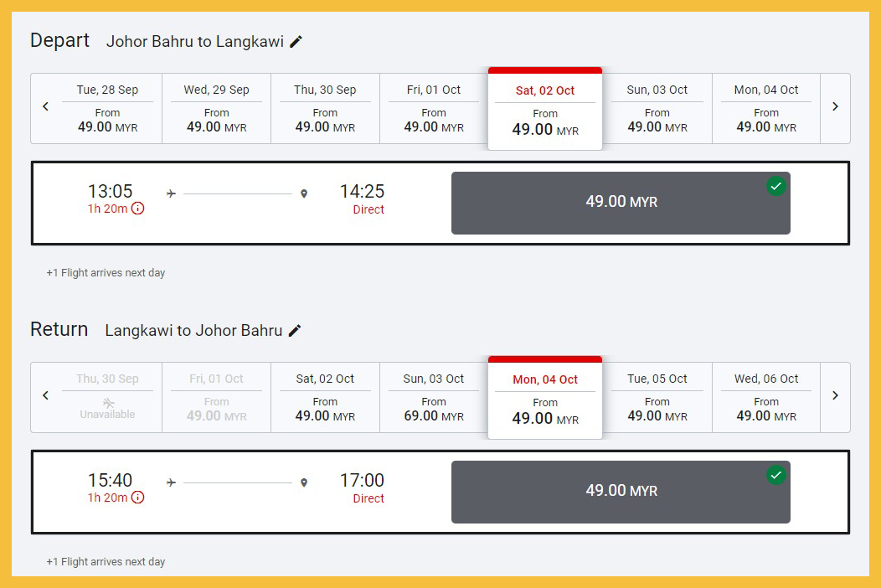Show info for the 15:40 flight duration
This screenshot has height=588, width=881.
[x=138, y=498]
